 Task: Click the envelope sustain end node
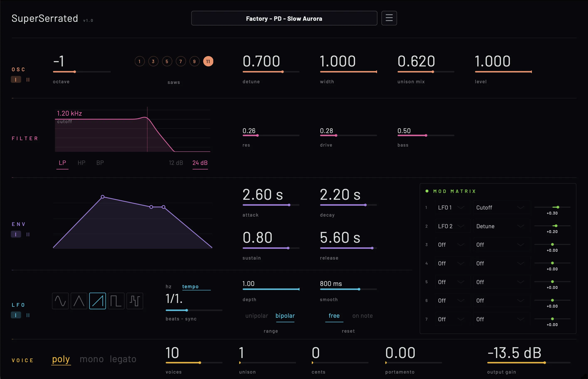click(x=164, y=207)
